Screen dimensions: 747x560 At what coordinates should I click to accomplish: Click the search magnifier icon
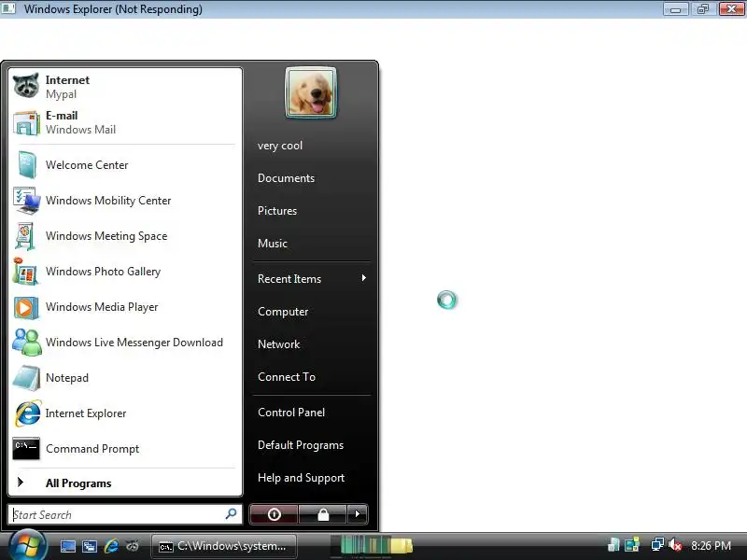231,514
